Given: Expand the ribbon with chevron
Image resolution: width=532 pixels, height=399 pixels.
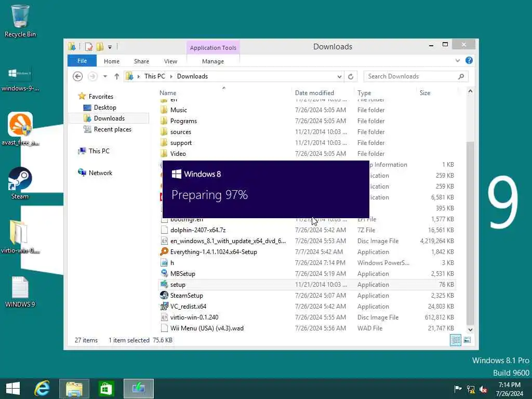Looking at the screenshot, I should [x=458, y=60].
